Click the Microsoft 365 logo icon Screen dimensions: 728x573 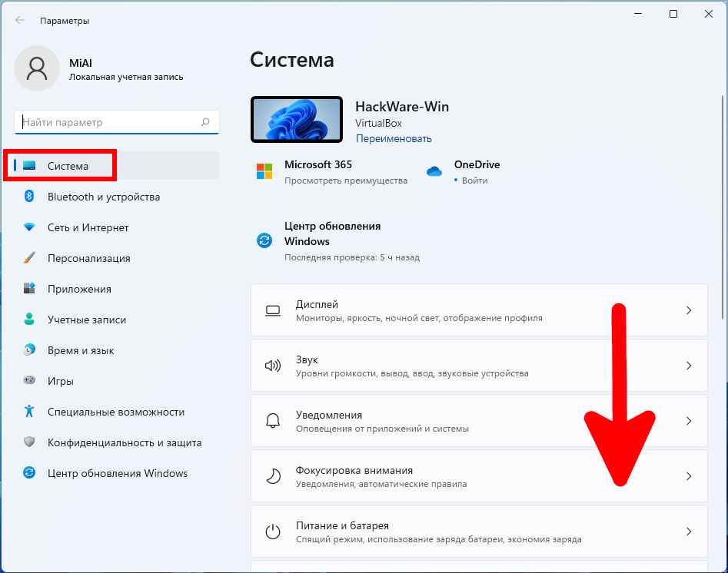(264, 171)
